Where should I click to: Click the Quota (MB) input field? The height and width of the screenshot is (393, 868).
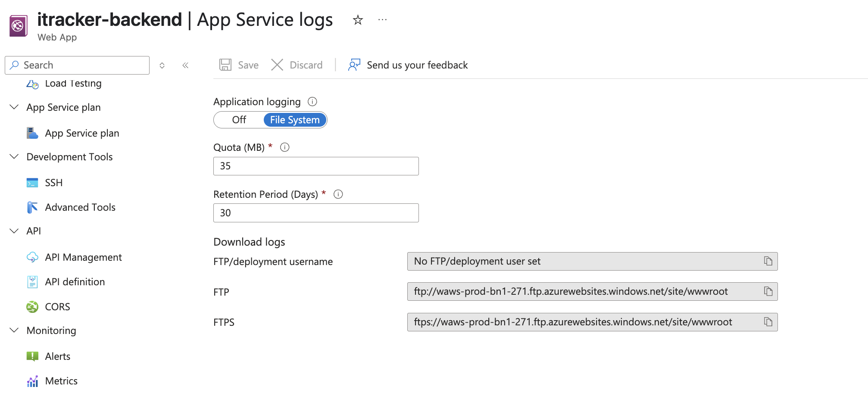[x=316, y=166]
